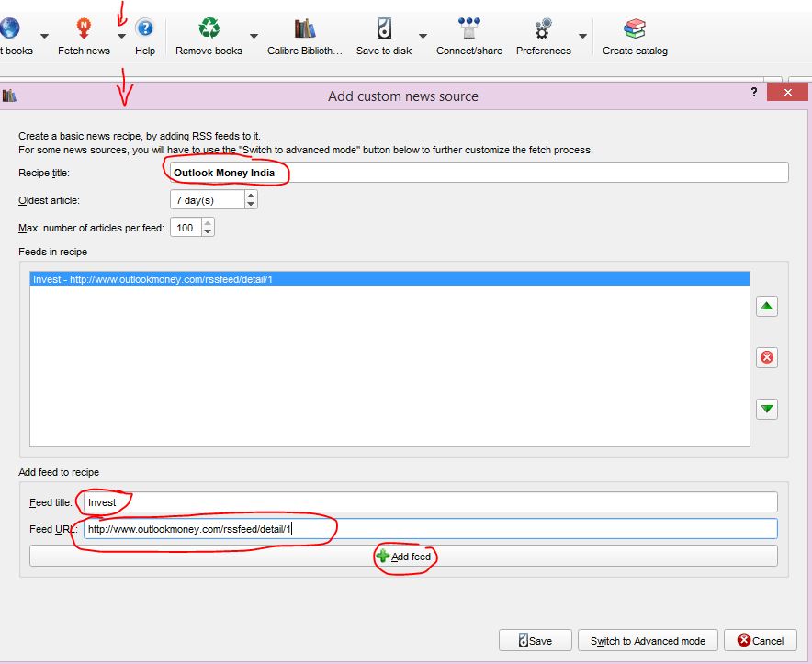Open the Calibre Bibliothek library icon
This screenshot has height=664, width=812.
[x=305, y=28]
